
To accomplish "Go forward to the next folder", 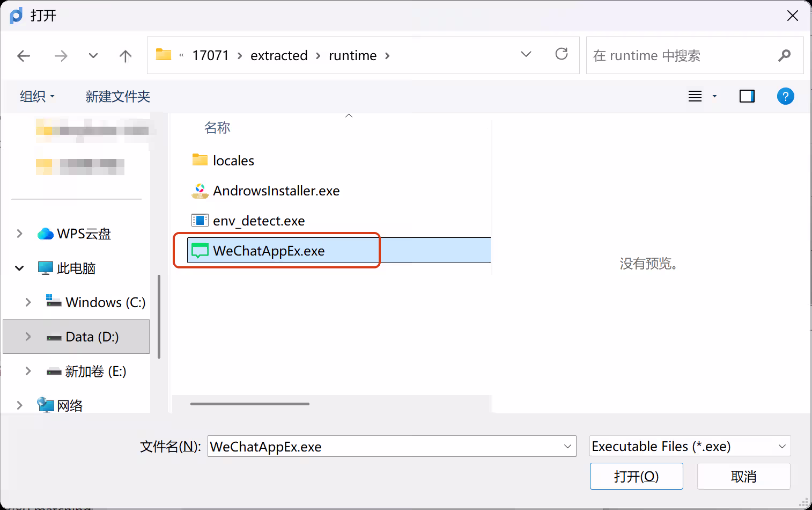I will (x=61, y=56).
